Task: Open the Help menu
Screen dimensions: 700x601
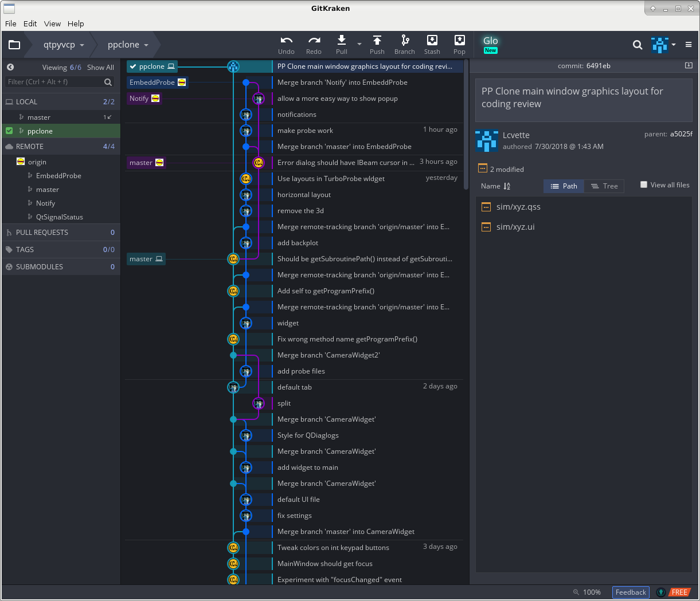Action: pos(76,23)
